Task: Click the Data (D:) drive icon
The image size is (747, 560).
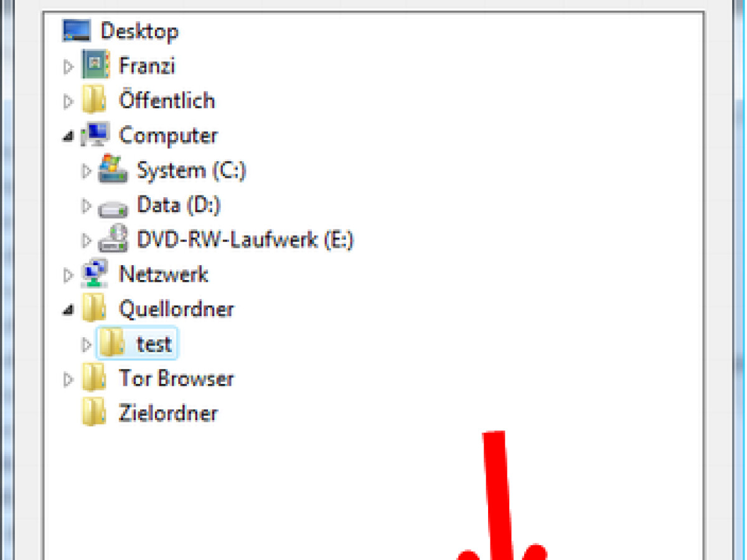Action: click(x=113, y=207)
